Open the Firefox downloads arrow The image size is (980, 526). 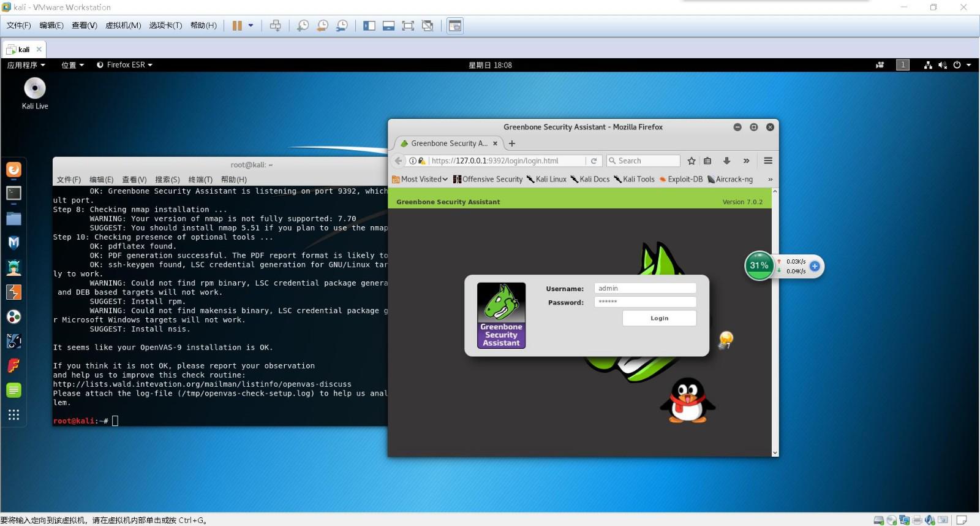726,161
